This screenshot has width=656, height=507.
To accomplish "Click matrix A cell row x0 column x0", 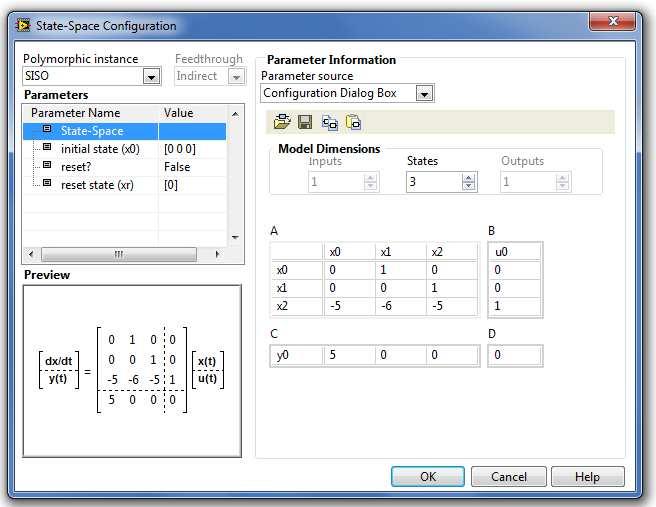I will 349,270.
